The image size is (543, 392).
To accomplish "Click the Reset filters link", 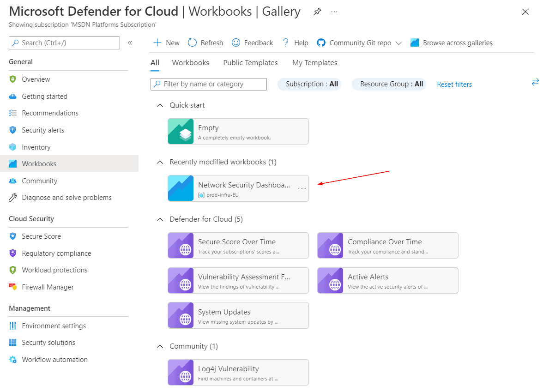I will click(x=454, y=84).
